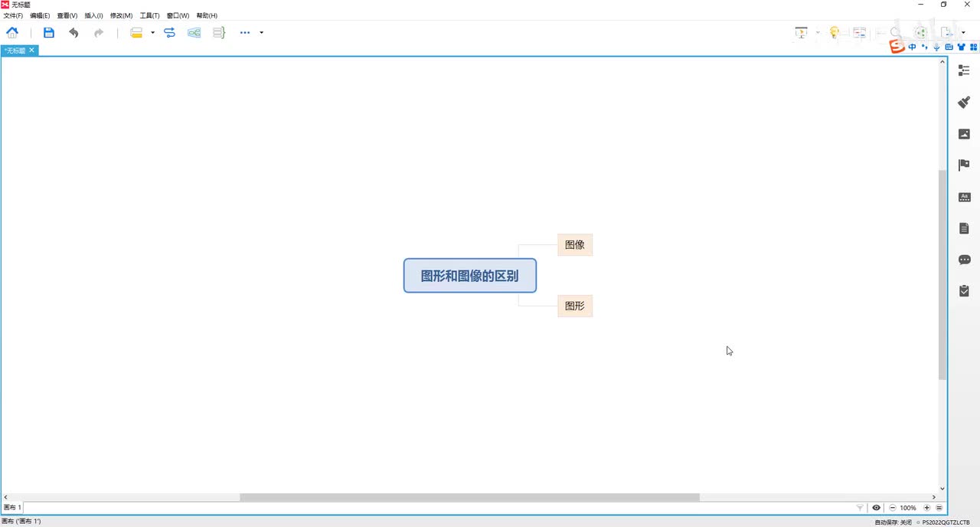The width and height of the screenshot is (980, 527).
Task: Open the Tools menu
Action: [x=149, y=15]
